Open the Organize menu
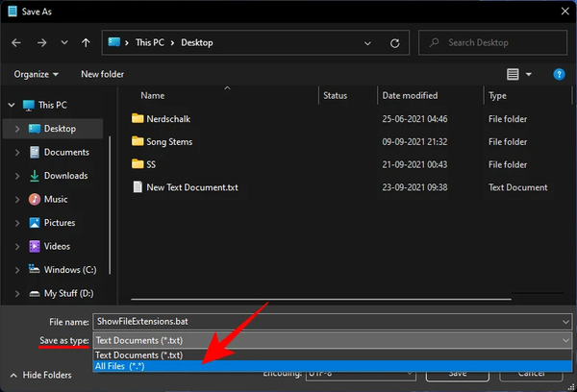The height and width of the screenshot is (392, 577). tap(37, 74)
